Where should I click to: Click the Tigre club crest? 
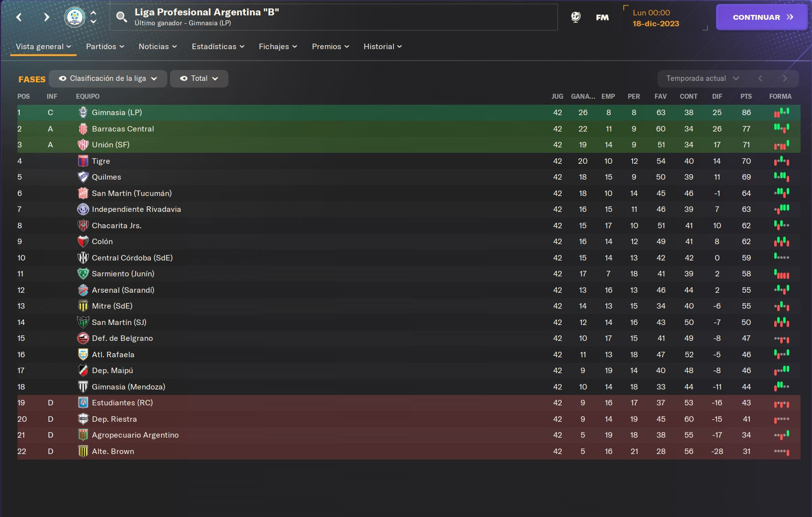[83, 161]
